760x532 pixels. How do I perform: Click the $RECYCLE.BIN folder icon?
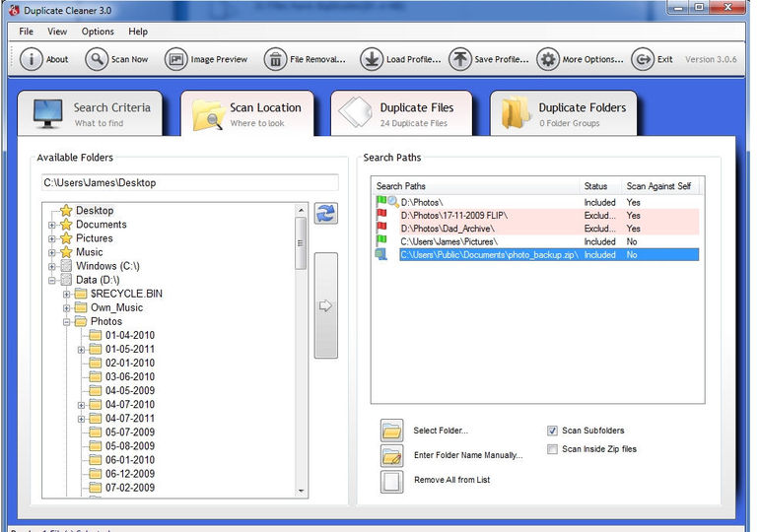81,294
